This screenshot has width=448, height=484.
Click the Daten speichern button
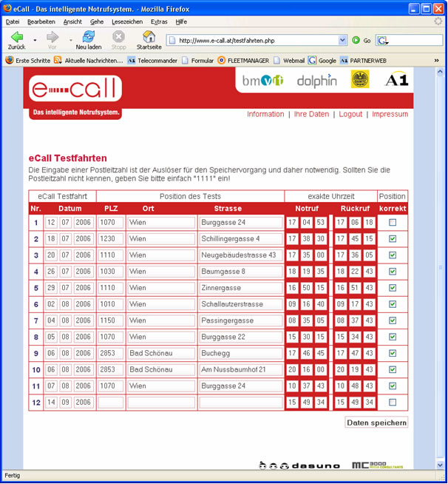click(376, 423)
